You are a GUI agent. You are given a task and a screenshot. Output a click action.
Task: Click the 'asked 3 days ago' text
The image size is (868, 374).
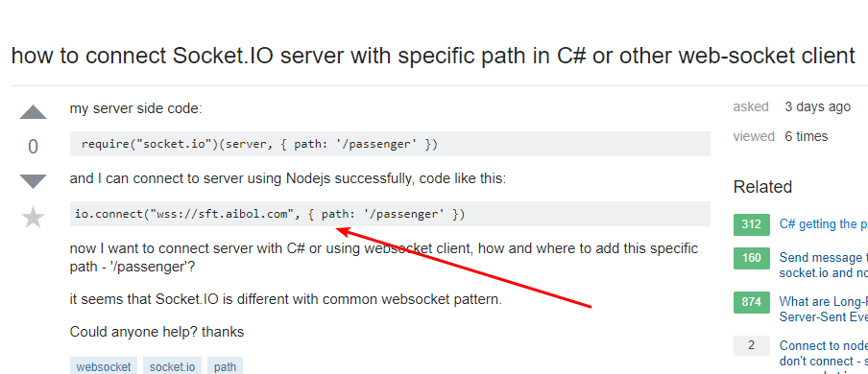[791, 106]
